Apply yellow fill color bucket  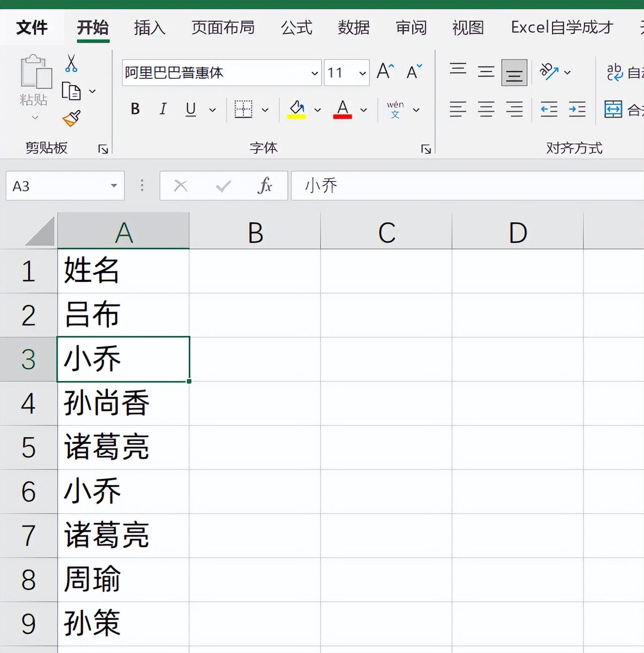[297, 109]
